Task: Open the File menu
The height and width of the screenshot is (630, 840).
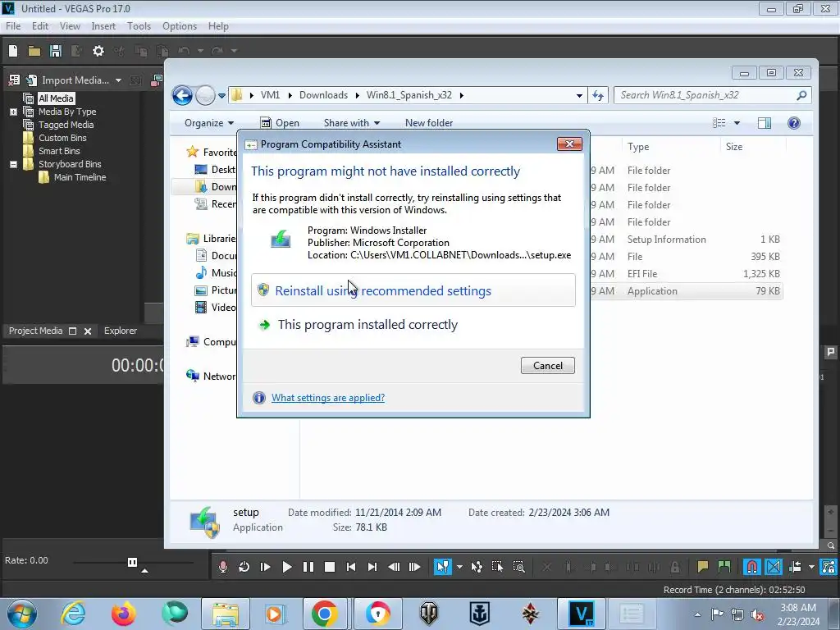Action: tap(13, 26)
